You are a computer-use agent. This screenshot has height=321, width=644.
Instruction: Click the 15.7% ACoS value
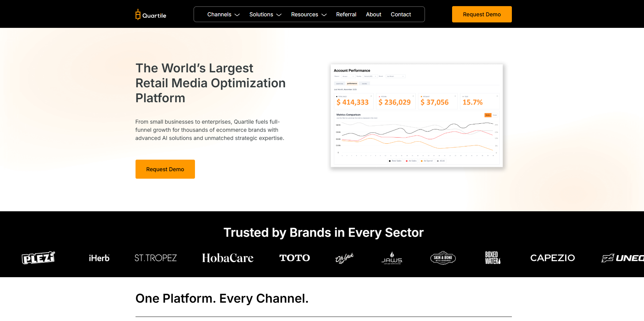(472, 102)
